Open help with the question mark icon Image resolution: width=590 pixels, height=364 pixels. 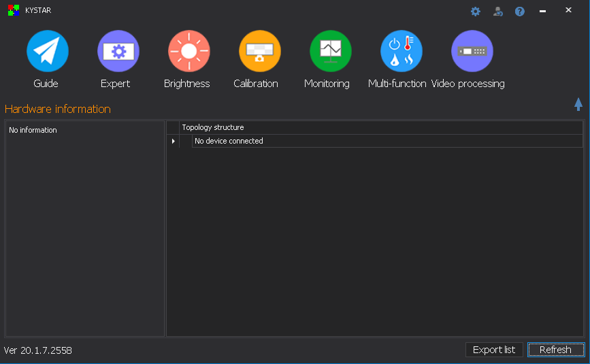(520, 12)
